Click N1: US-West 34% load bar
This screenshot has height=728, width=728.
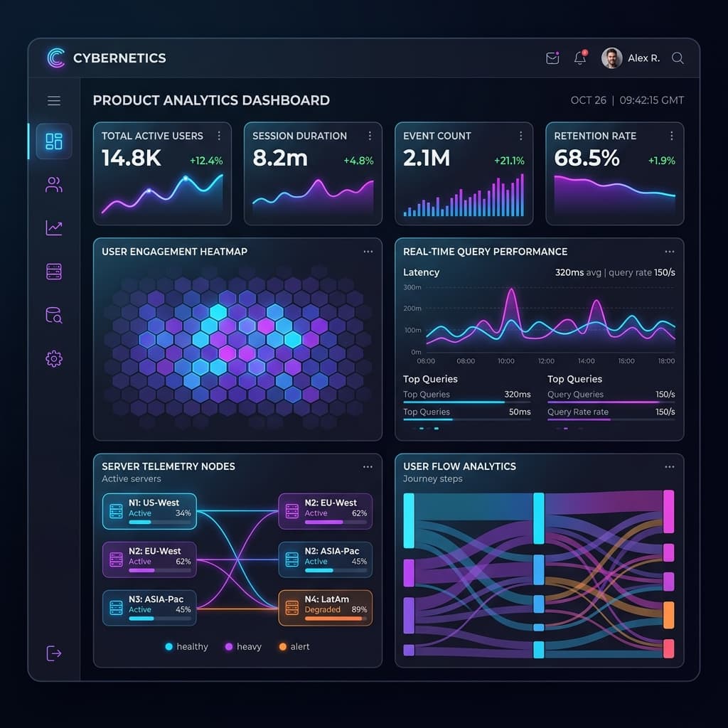[x=160, y=523]
